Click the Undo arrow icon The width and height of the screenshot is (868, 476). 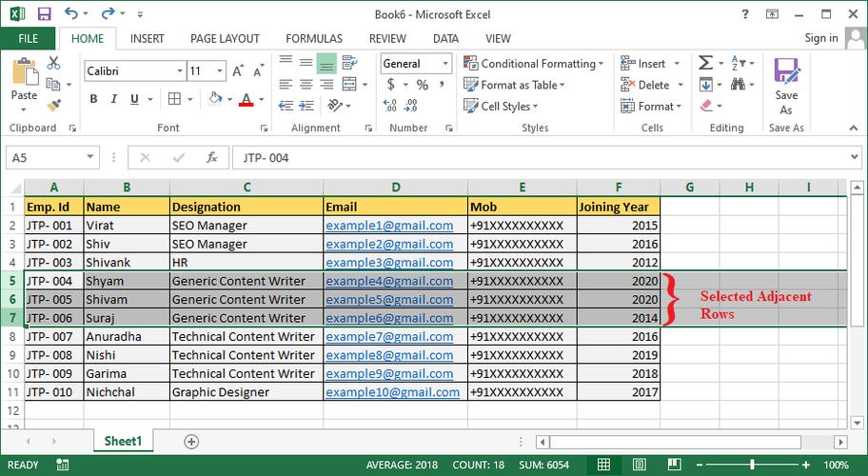click(x=70, y=13)
